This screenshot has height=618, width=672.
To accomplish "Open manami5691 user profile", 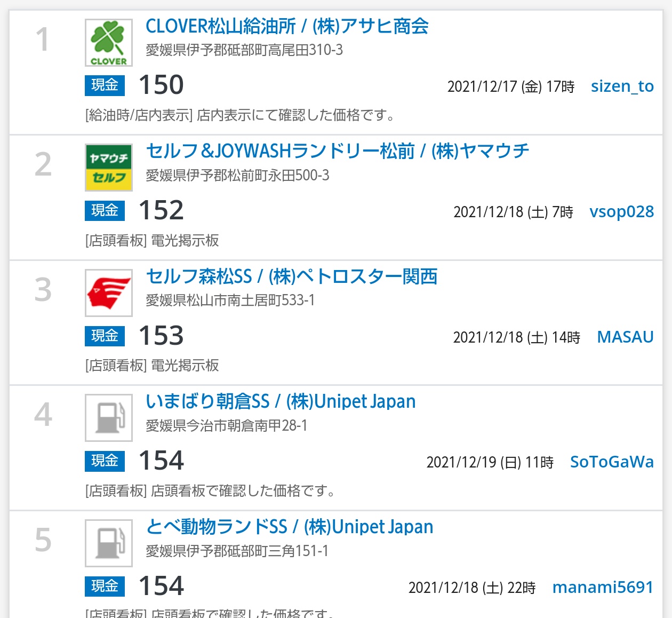I will click(x=603, y=588).
